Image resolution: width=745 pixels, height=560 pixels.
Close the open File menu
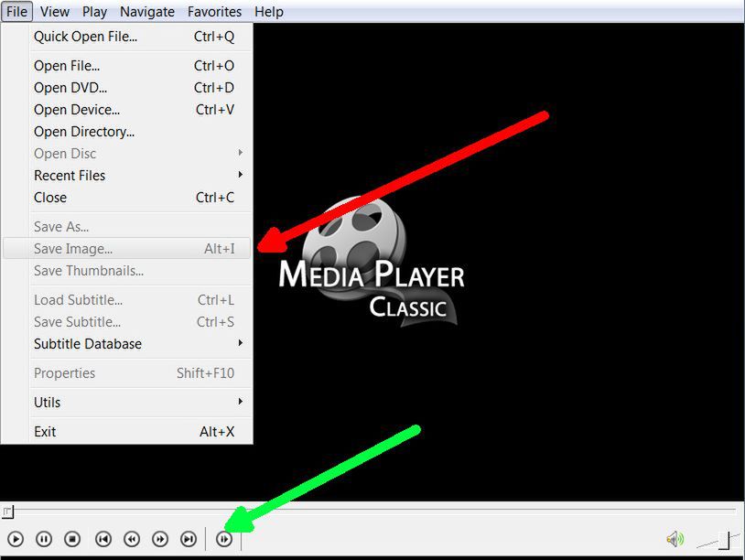click(16, 11)
